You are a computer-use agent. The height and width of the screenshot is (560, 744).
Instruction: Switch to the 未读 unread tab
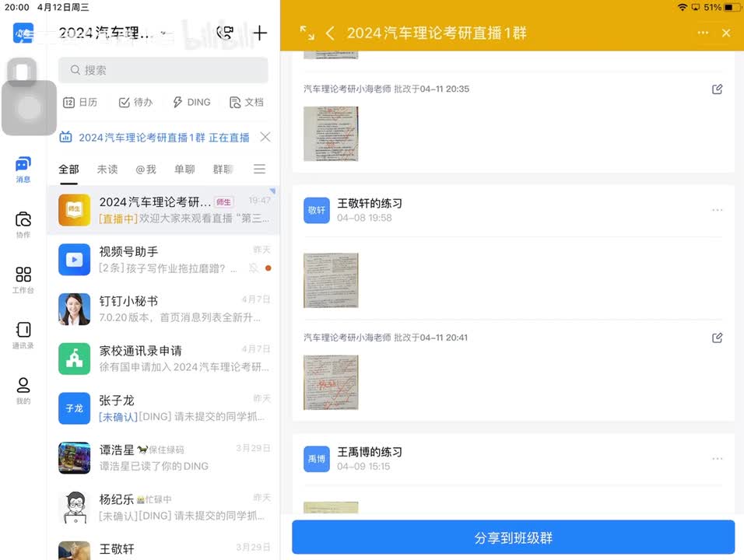coord(107,169)
